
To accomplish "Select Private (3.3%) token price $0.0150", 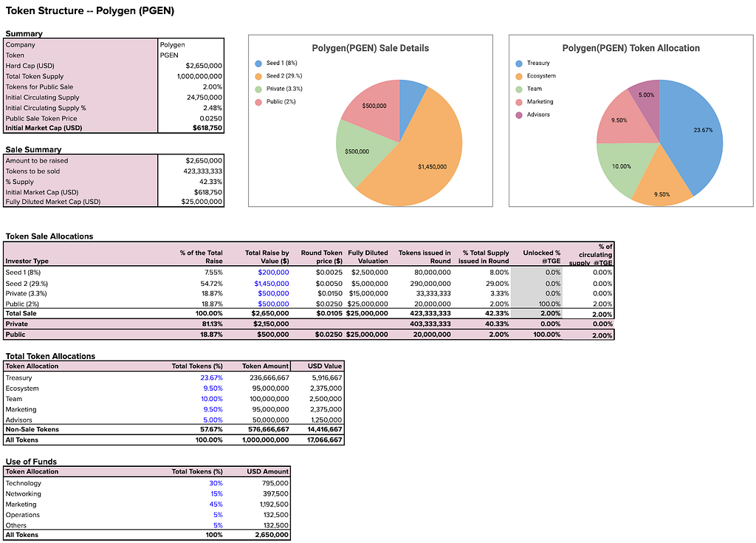I will [330, 293].
